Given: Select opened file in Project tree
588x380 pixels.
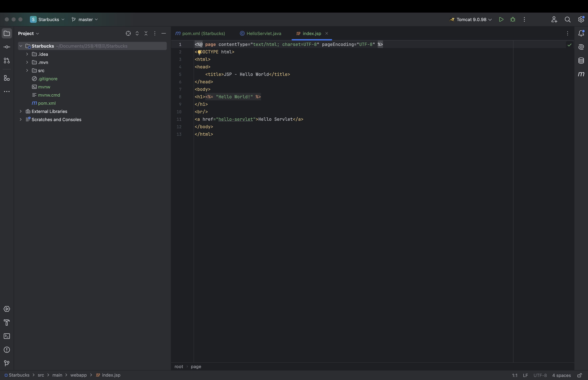Looking at the screenshot, I should (x=128, y=33).
